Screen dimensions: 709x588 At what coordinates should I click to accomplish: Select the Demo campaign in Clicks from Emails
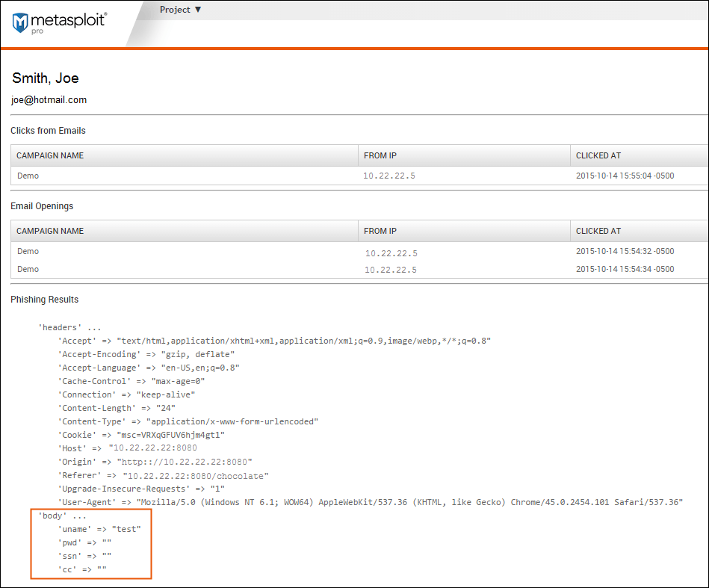[28, 176]
